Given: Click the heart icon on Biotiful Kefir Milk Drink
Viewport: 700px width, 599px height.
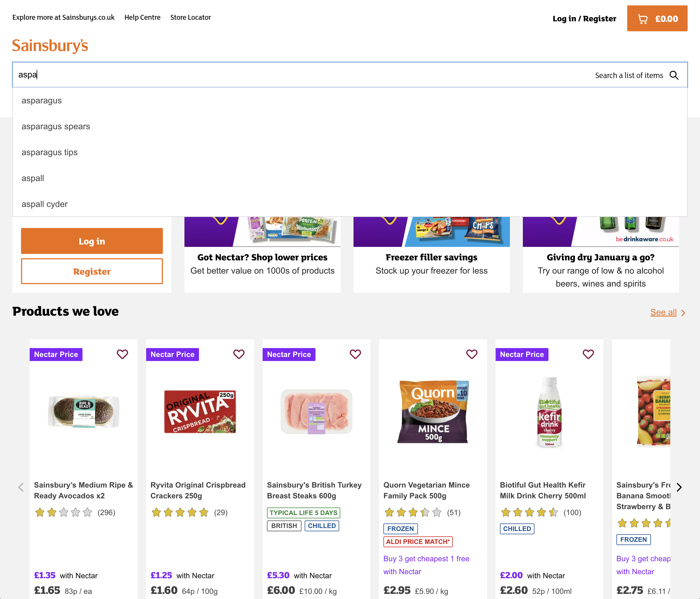Looking at the screenshot, I should coord(588,354).
